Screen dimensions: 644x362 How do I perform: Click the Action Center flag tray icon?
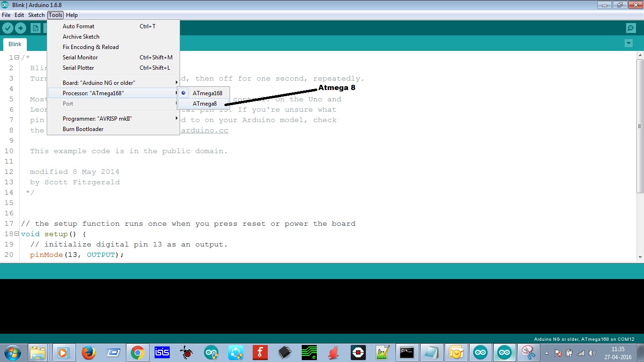coord(558,353)
